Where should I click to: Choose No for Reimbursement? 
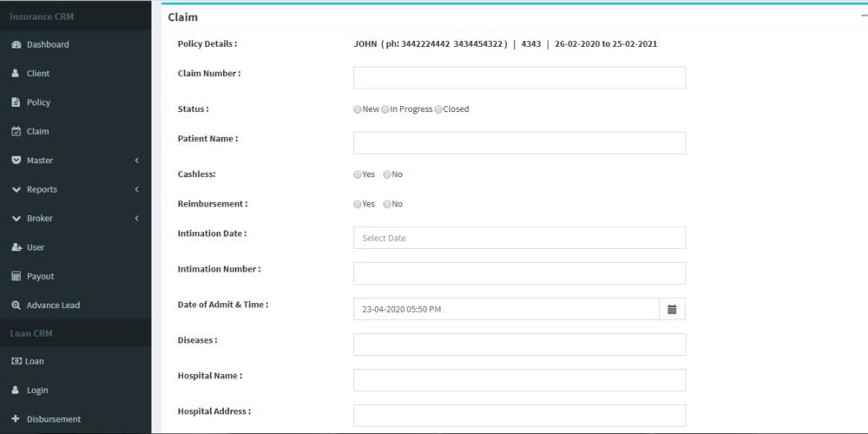387,204
